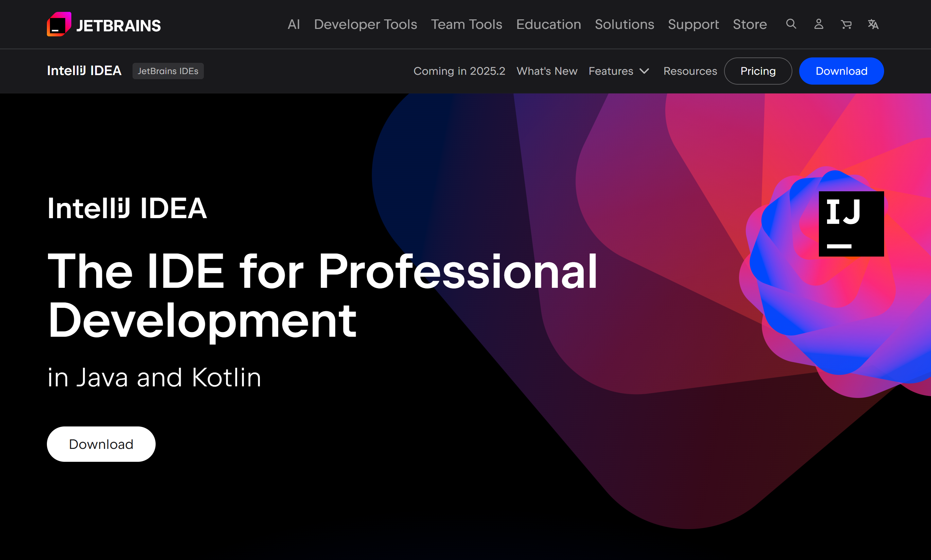Click the 'in Java and Kotlin' subtitle
The image size is (931, 560).
tap(154, 378)
